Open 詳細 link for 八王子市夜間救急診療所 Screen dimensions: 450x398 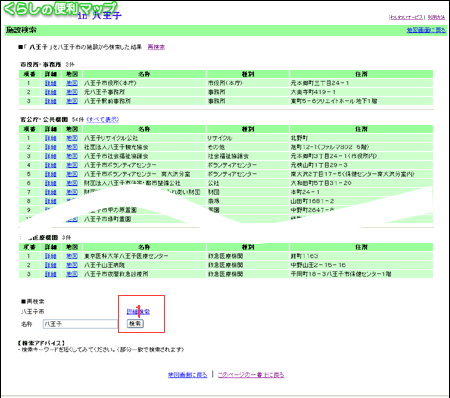51,274
